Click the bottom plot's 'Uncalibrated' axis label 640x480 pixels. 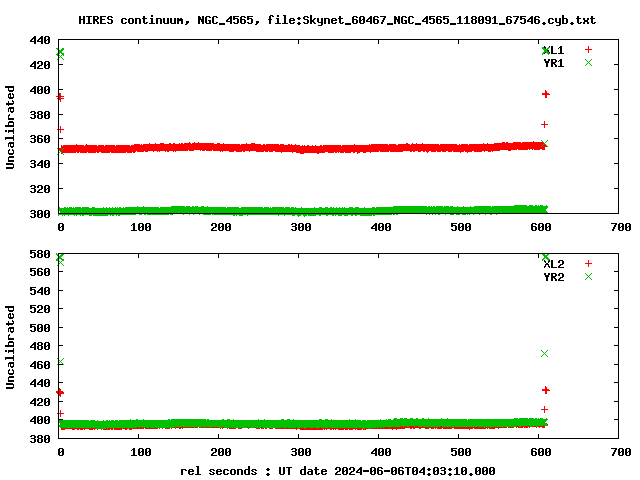[10, 347]
